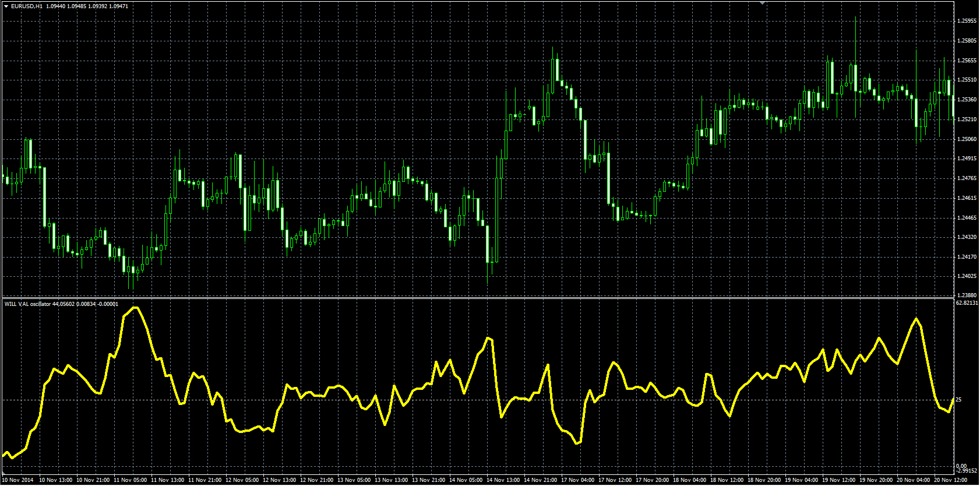Click the 11 Nov 05:00 time label
Image resolution: width=980 pixels, height=486 pixels.
click(131, 480)
